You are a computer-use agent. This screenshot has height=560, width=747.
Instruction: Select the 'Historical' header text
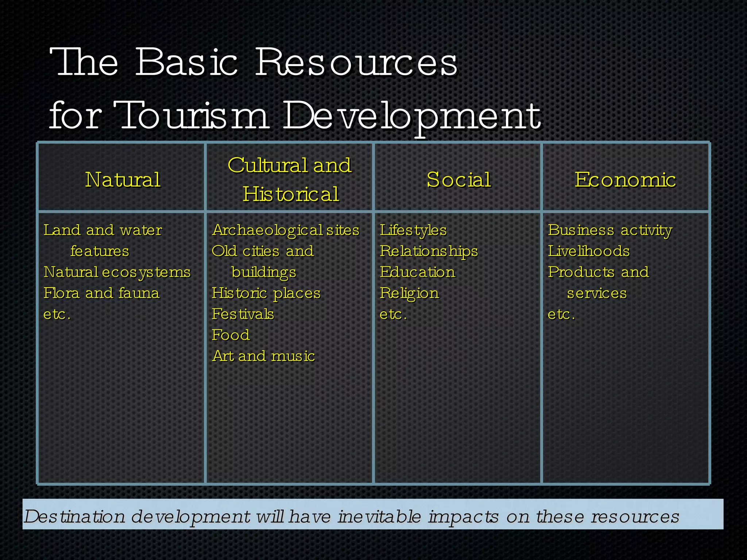pyautogui.click(x=291, y=194)
